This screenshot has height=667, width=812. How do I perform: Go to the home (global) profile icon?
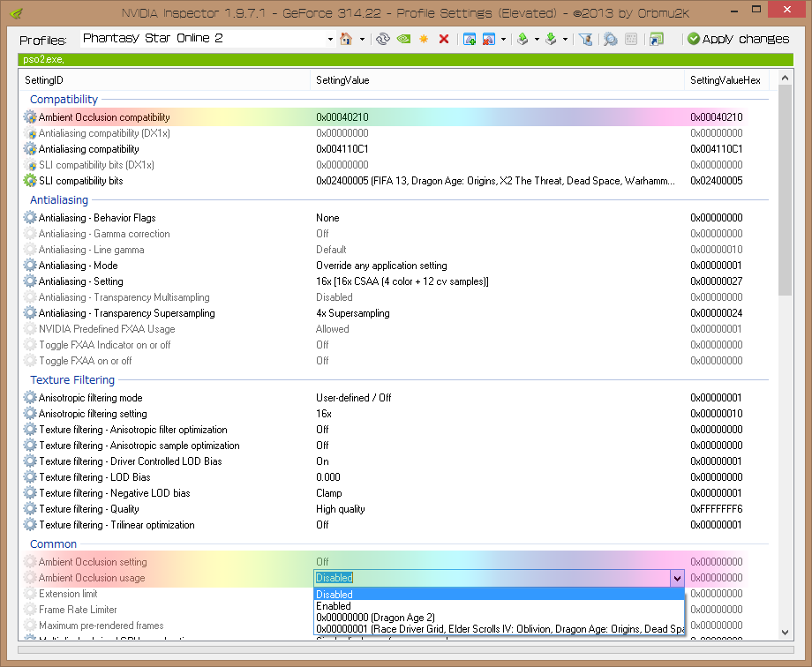tap(346, 39)
